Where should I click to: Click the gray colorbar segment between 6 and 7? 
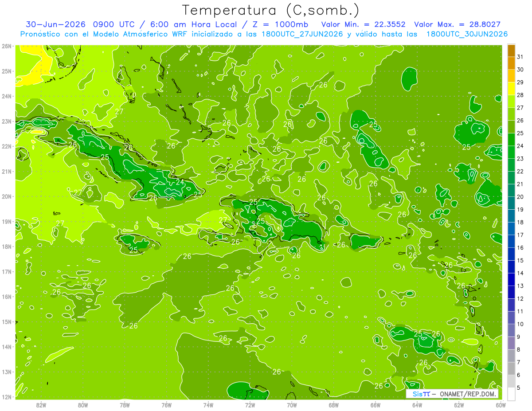511,368
